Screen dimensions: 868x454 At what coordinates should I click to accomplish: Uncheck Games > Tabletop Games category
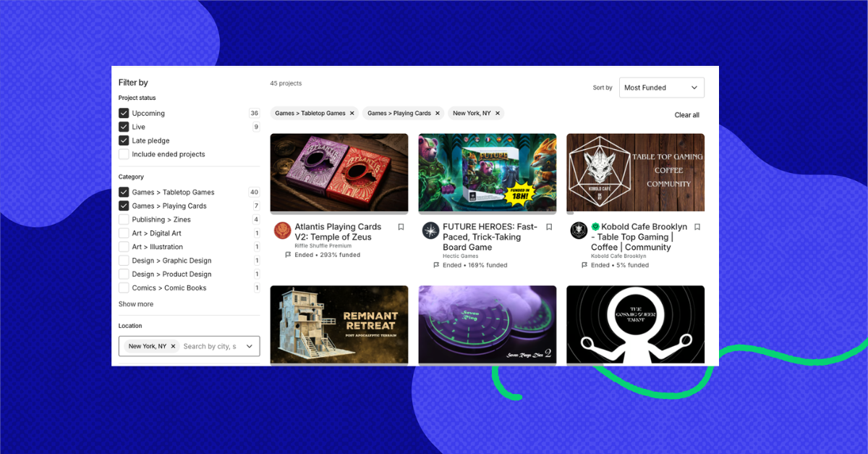pos(124,192)
